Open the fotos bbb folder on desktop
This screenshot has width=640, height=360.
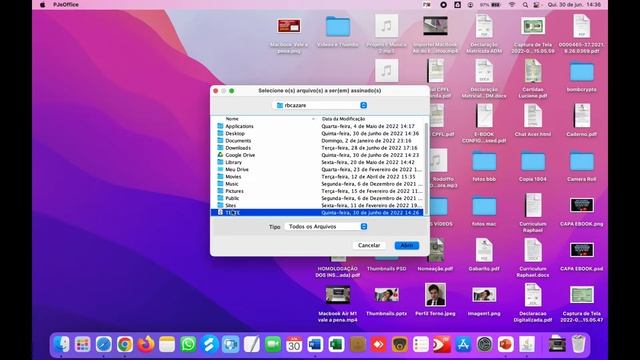pyautogui.click(x=484, y=162)
